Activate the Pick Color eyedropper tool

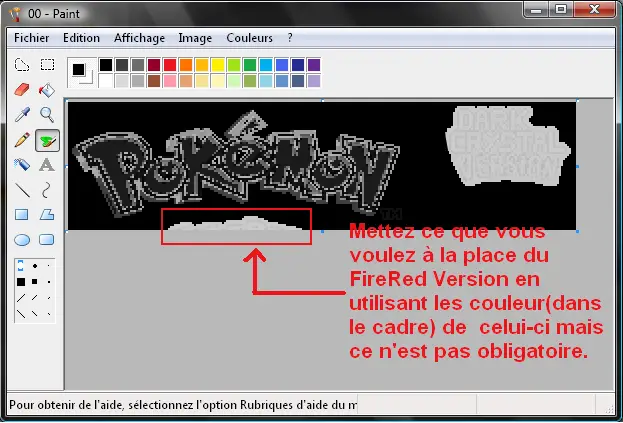(22, 115)
